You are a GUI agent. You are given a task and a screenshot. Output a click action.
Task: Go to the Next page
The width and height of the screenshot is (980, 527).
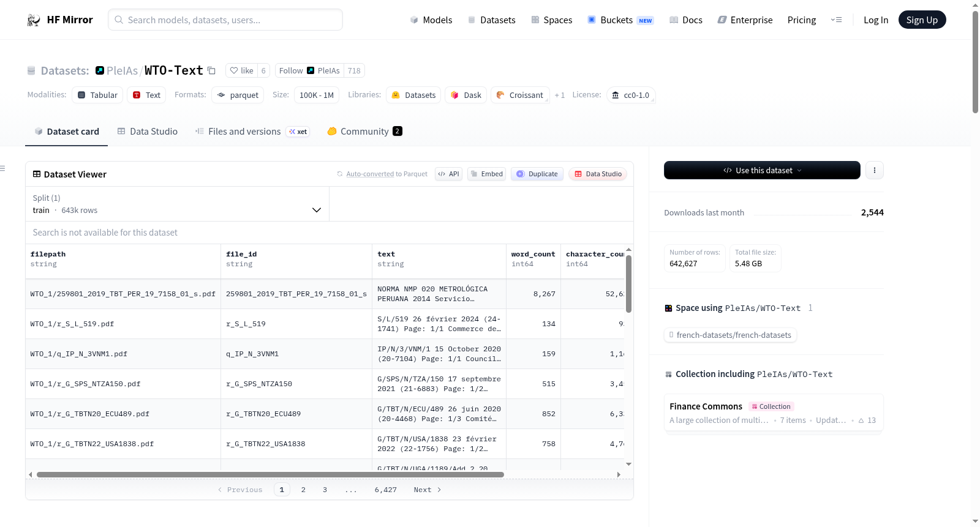[427, 490]
